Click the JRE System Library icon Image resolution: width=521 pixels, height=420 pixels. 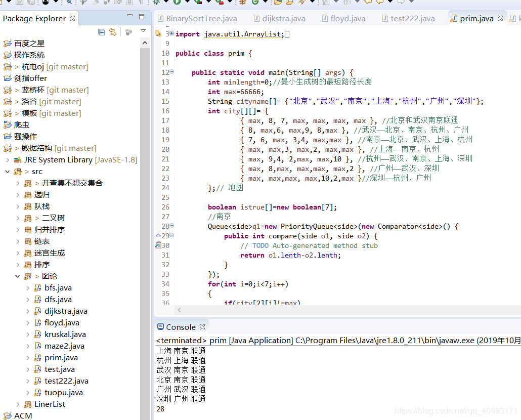18,160
